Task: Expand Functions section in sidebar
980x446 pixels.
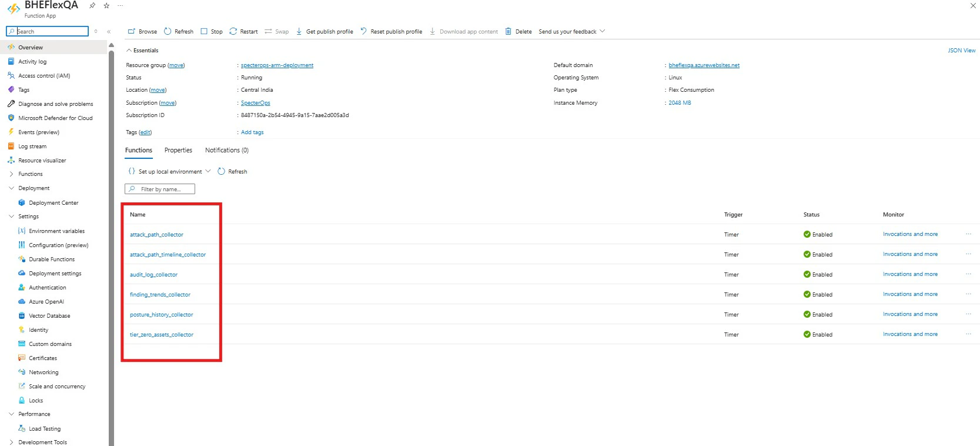Action: pos(11,174)
